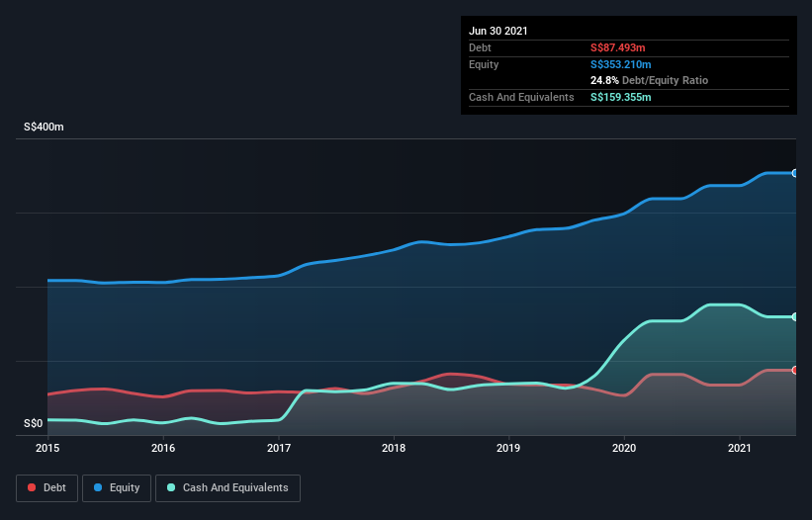Toggle the Debt series legend button
812x520 pixels.
pyautogui.click(x=47, y=488)
